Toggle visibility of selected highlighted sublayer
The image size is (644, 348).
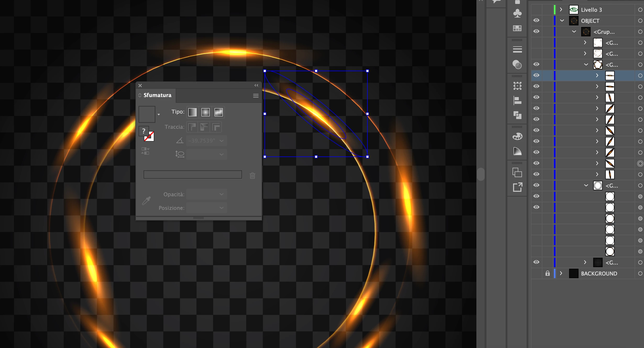(x=536, y=75)
